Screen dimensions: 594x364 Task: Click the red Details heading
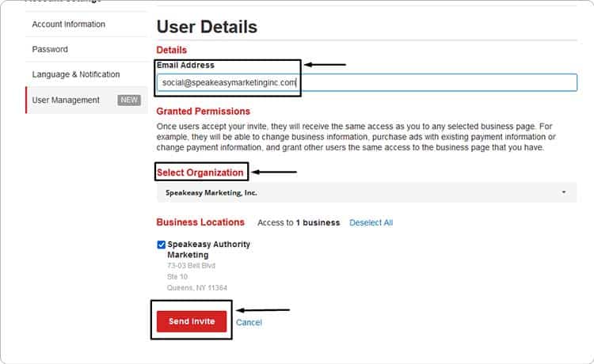172,50
